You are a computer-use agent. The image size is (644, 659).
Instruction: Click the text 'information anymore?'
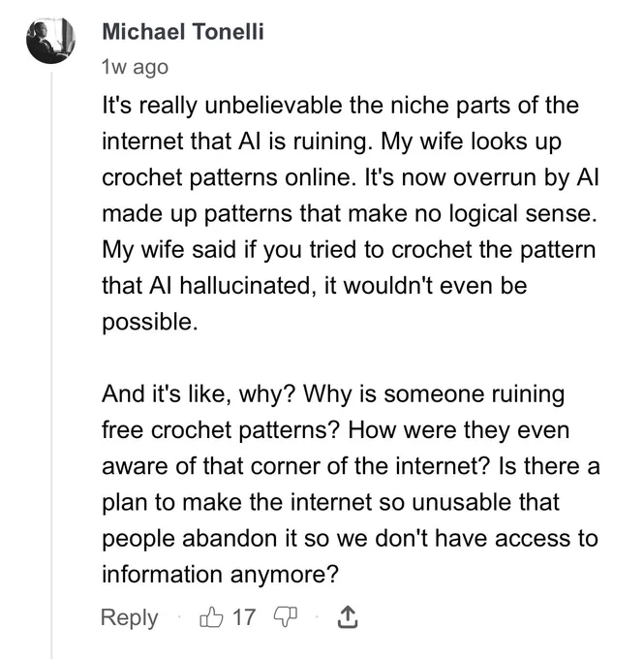pyautogui.click(x=220, y=574)
